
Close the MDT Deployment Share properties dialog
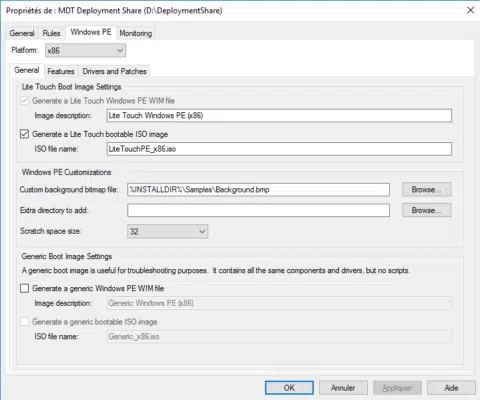point(470,10)
